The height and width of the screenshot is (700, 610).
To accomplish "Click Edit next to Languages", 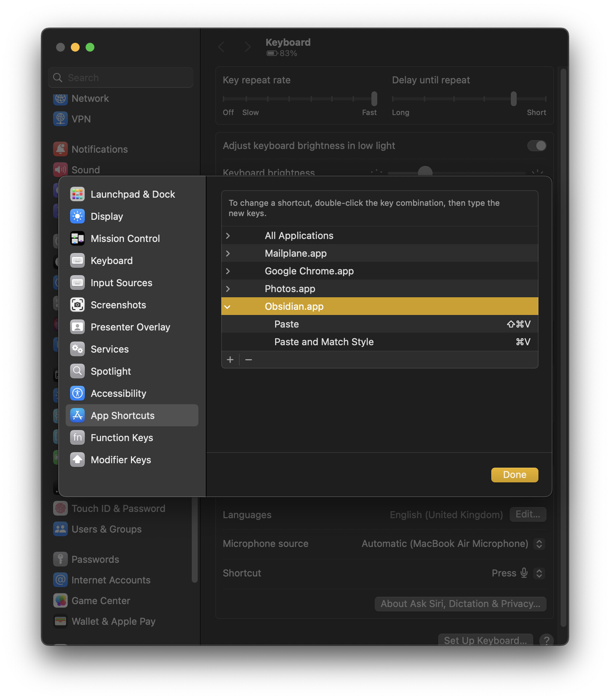I will pos(528,514).
